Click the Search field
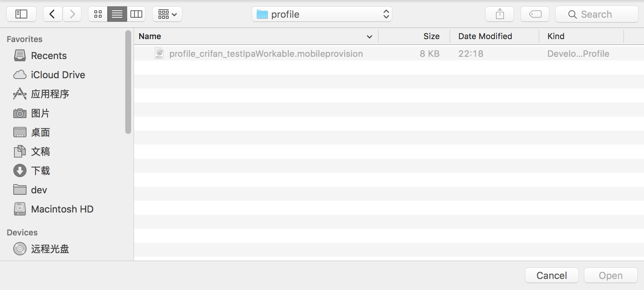Image resolution: width=644 pixels, height=290 pixels. coord(597,14)
